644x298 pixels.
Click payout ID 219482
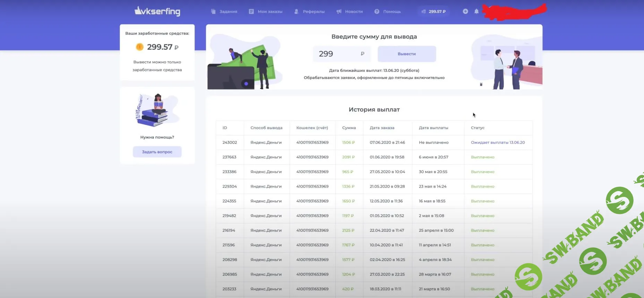coord(229,216)
